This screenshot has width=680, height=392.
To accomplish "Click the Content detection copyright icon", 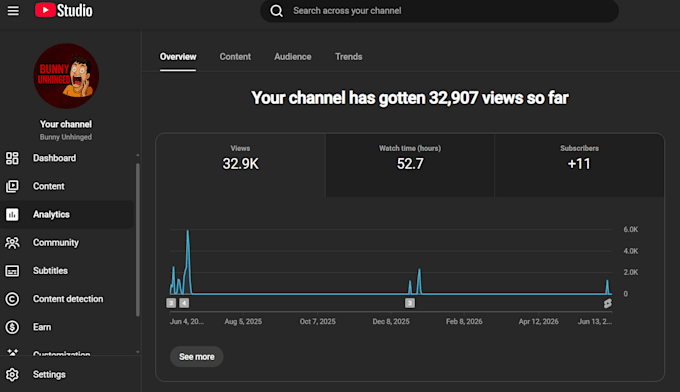I will click(x=12, y=299).
